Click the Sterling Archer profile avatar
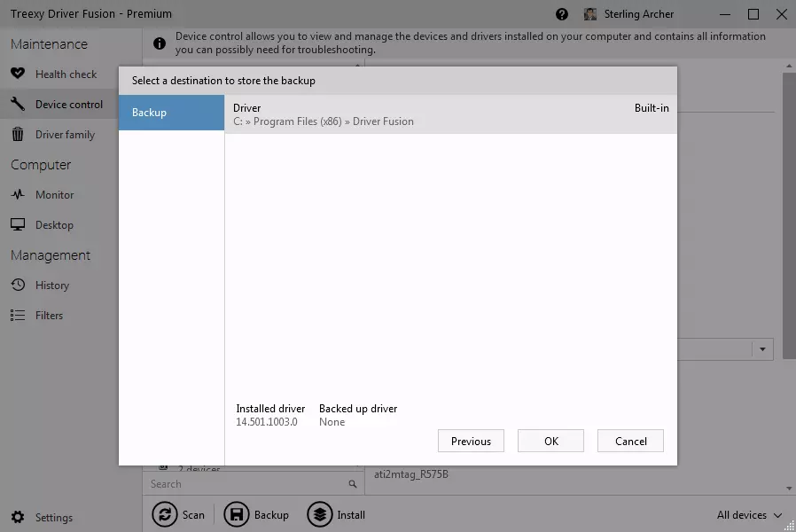This screenshot has width=796, height=532. [589, 14]
